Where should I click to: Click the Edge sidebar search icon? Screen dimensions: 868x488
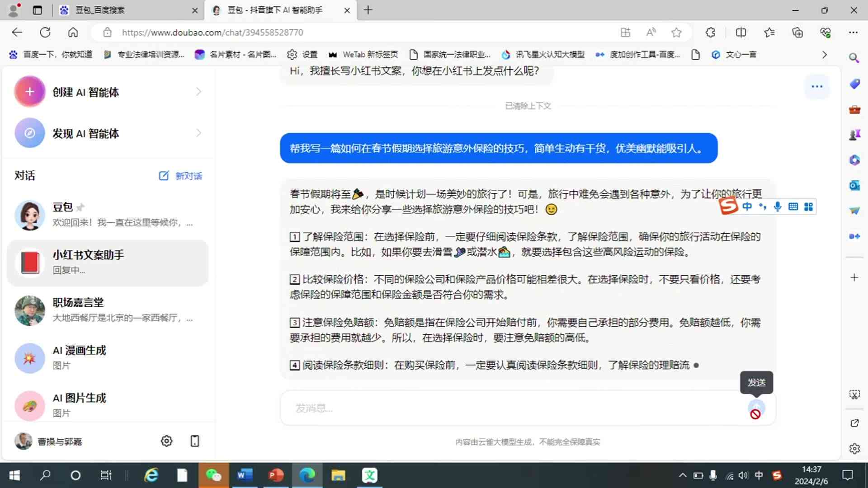(854, 58)
